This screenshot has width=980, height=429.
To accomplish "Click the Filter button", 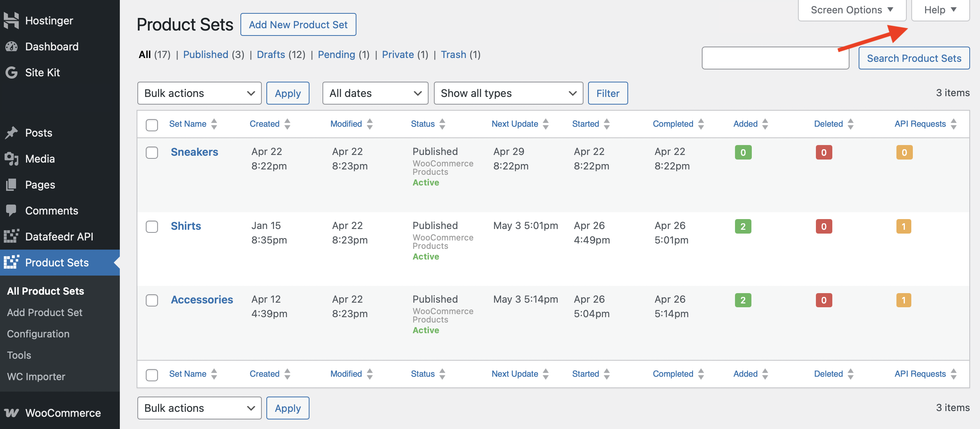I will (608, 93).
